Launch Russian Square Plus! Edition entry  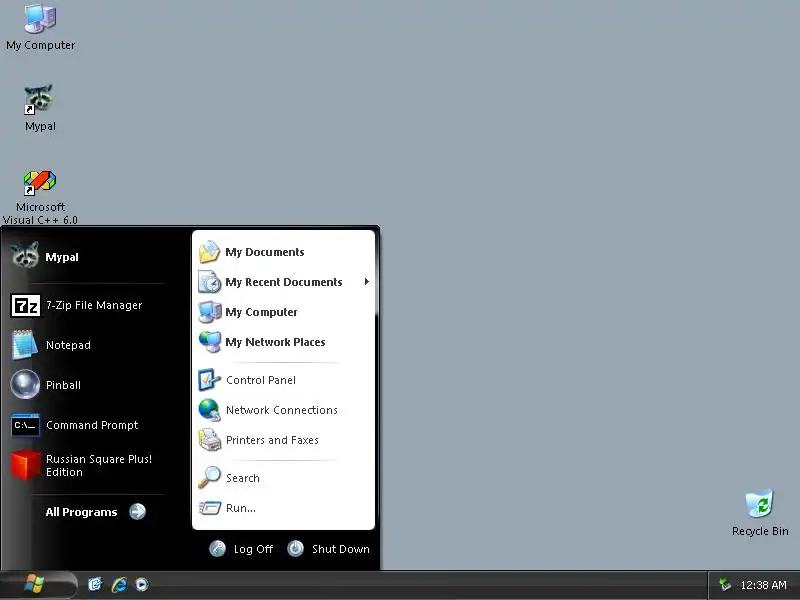(x=99, y=465)
